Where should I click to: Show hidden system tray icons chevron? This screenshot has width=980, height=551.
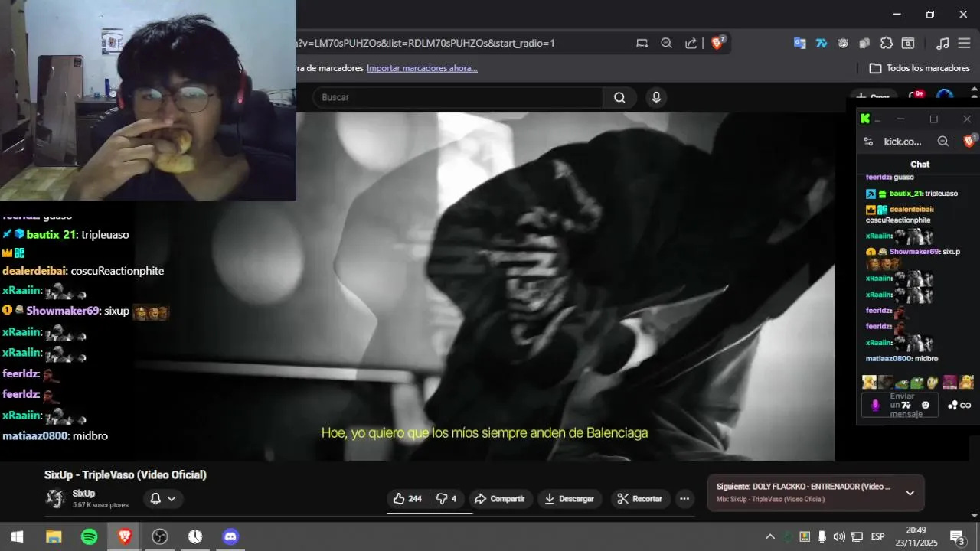pyautogui.click(x=770, y=536)
